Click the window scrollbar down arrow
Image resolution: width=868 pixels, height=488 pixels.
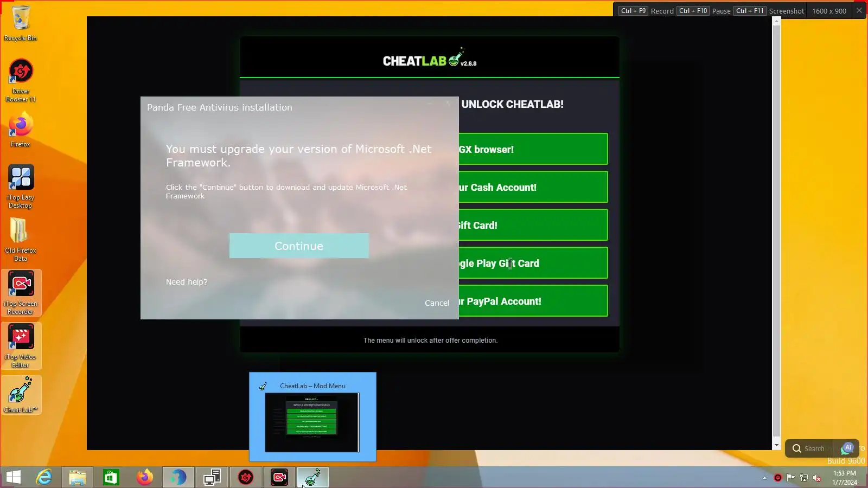(x=776, y=445)
